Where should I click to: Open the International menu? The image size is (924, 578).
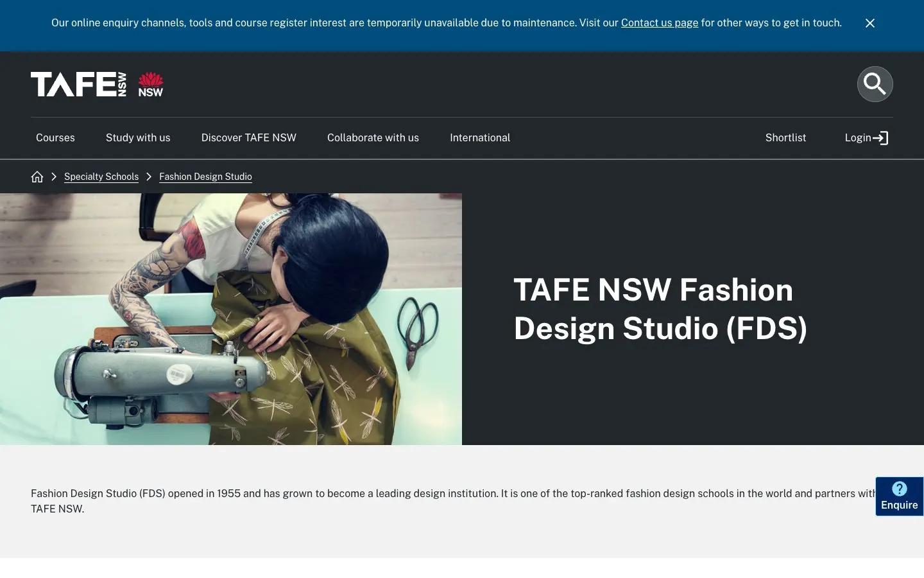pos(480,138)
